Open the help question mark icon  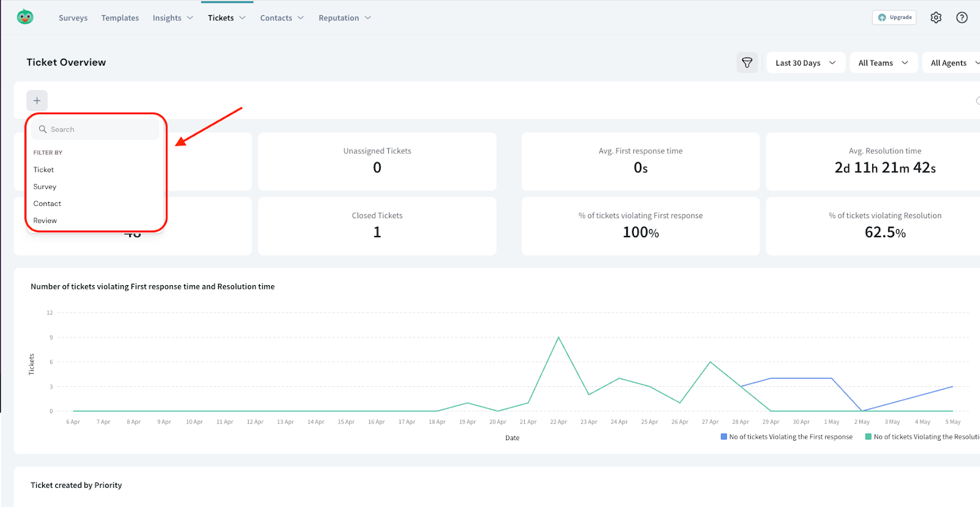click(x=962, y=18)
